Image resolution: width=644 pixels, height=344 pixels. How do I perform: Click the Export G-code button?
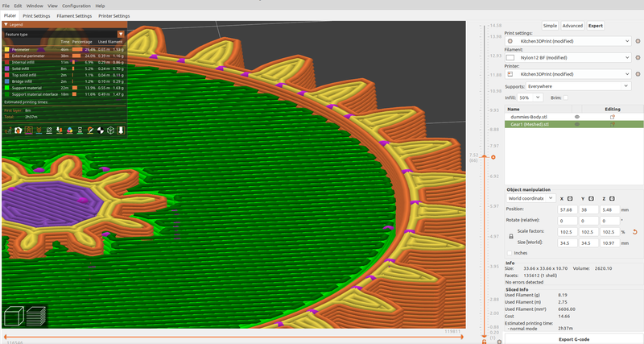point(572,339)
